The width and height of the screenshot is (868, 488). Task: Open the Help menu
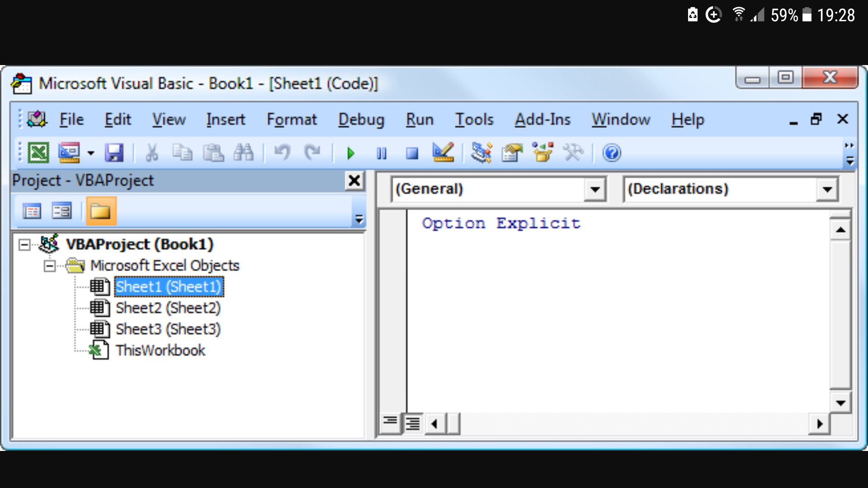pos(688,120)
